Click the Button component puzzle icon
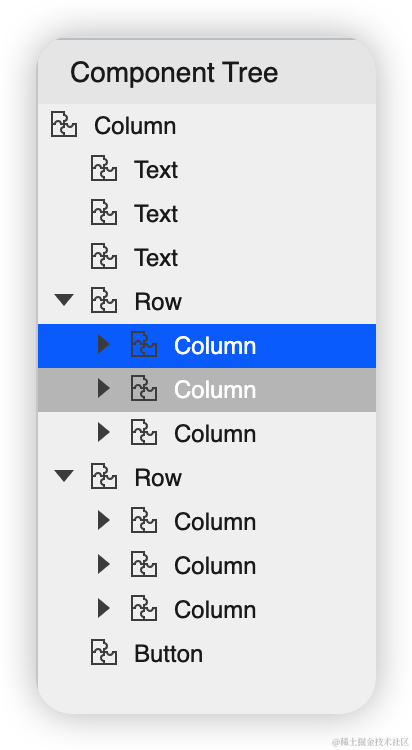 click(x=104, y=653)
